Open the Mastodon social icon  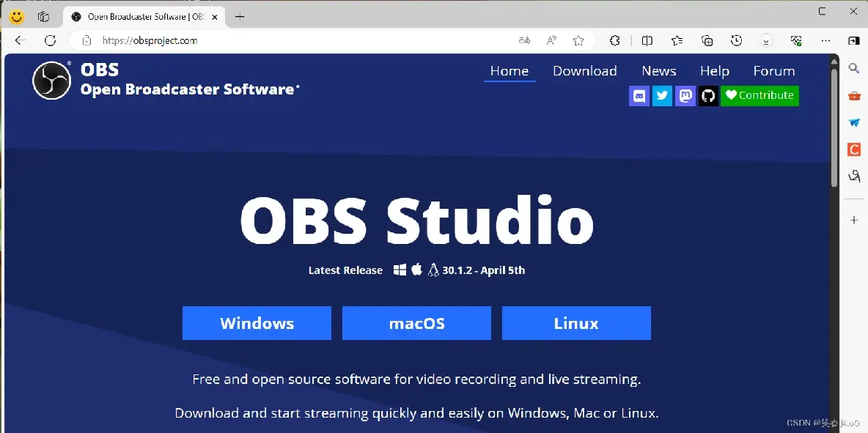[x=685, y=96]
